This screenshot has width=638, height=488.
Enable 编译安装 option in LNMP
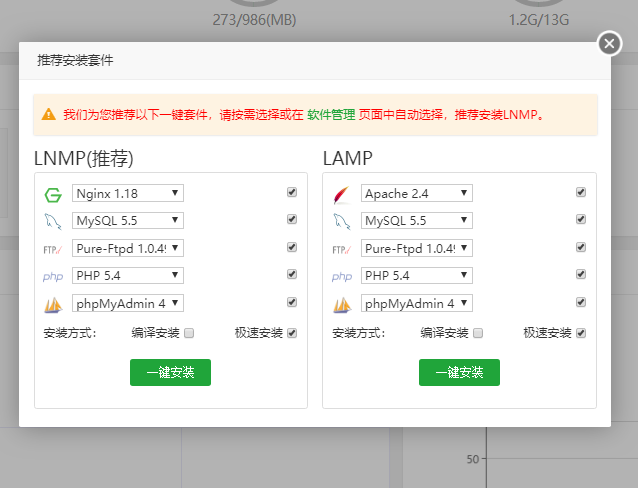coord(189,333)
